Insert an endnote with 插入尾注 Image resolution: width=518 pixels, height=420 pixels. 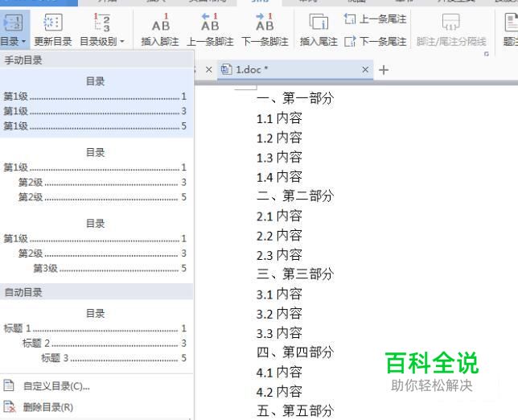point(319,30)
